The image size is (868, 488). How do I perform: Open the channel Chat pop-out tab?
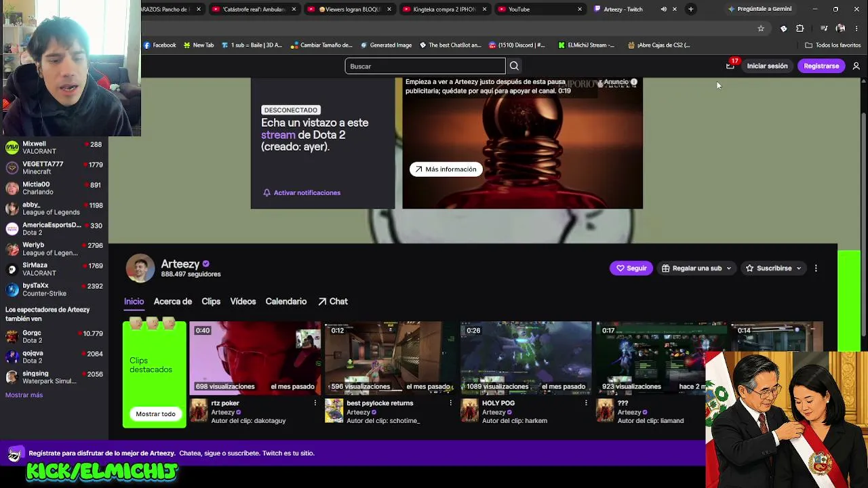coord(332,302)
